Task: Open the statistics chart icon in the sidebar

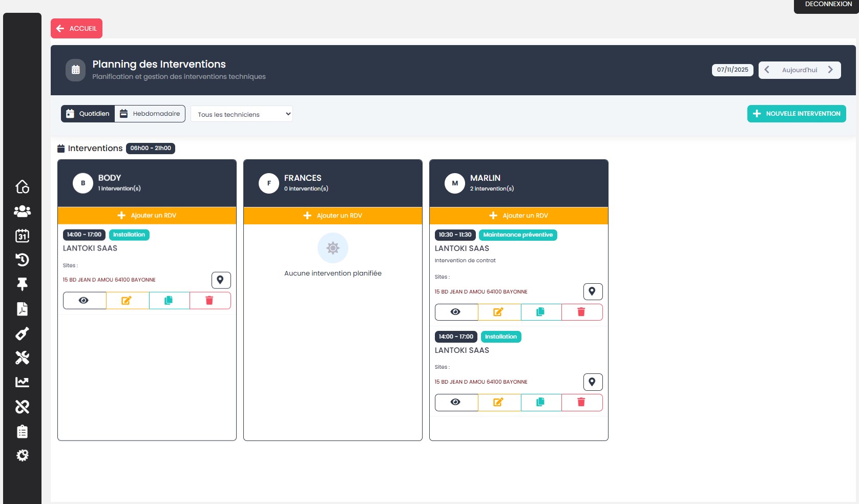Action: pos(23,382)
